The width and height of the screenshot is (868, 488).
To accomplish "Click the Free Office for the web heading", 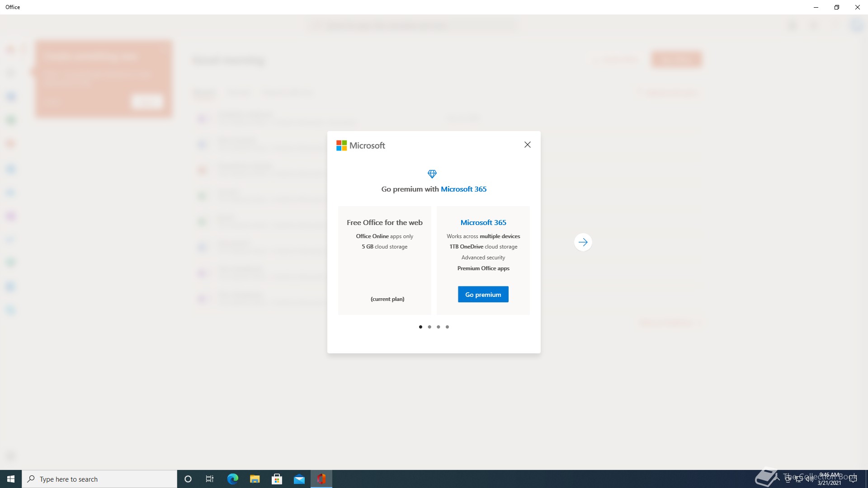I will pos(385,223).
